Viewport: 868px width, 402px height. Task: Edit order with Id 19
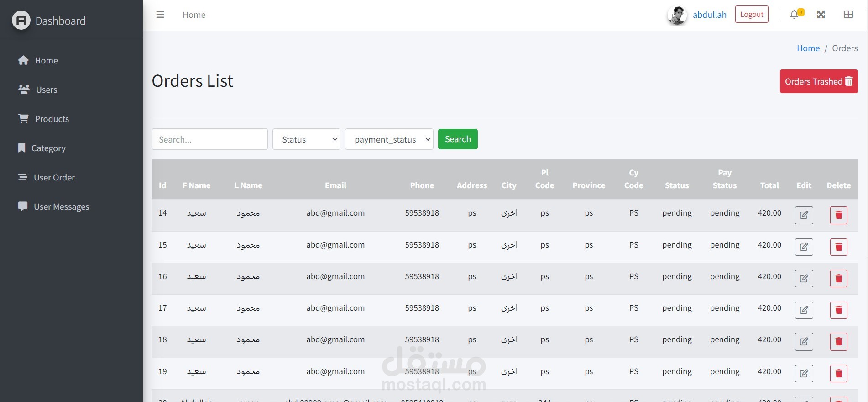point(804,374)
